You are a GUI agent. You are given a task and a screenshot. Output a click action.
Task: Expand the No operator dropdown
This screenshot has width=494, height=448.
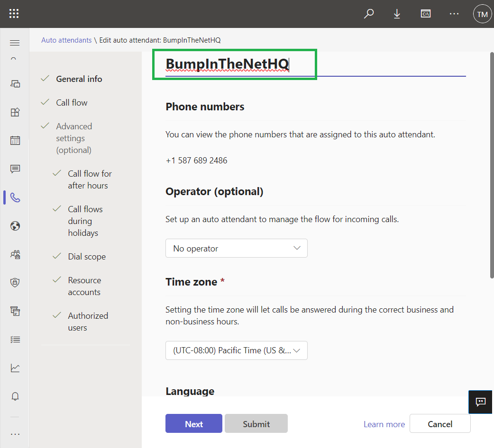click(x=236, y=248)
